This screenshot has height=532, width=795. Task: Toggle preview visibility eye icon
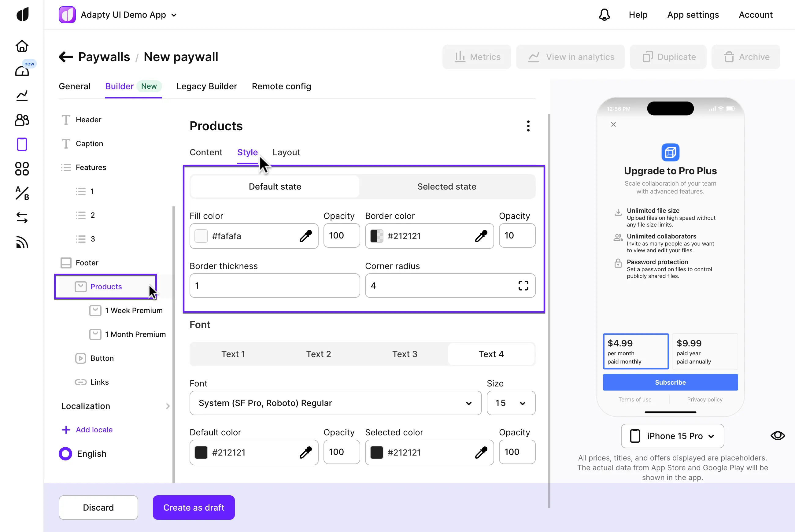coord(777,436)
